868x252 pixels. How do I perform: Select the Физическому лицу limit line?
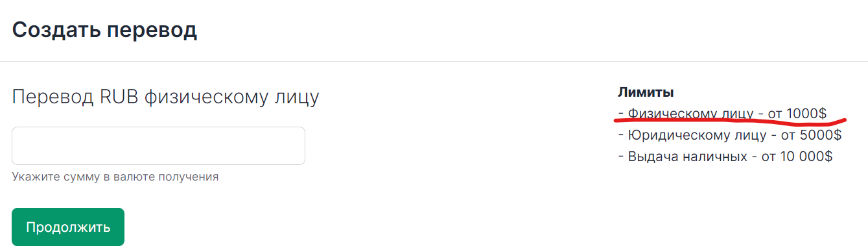tap(723, 114)
